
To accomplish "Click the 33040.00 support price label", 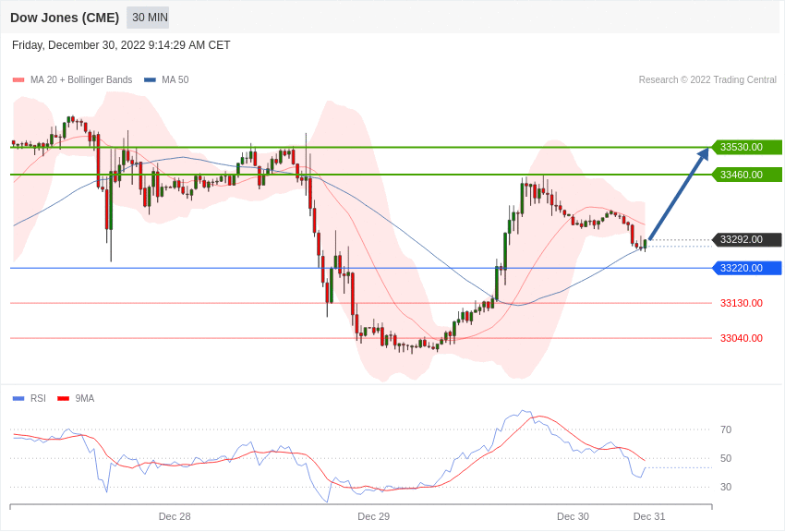I will click(x=742, y=338).
